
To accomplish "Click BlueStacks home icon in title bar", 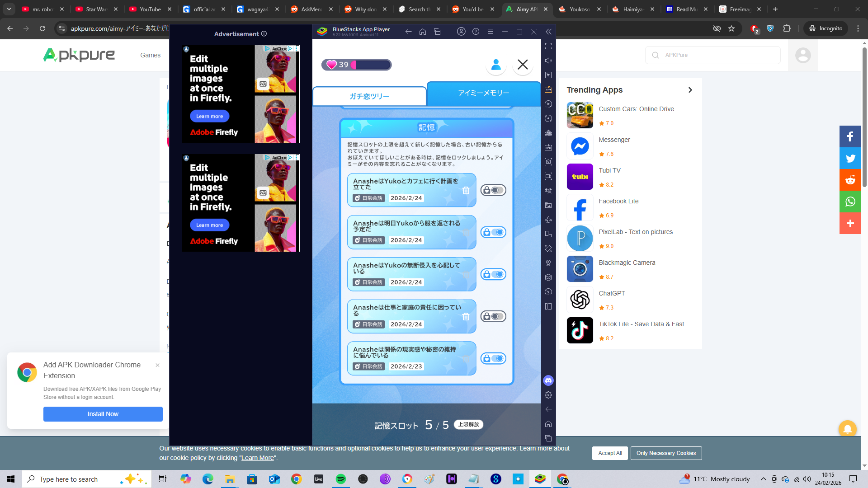I will [423, 32].
